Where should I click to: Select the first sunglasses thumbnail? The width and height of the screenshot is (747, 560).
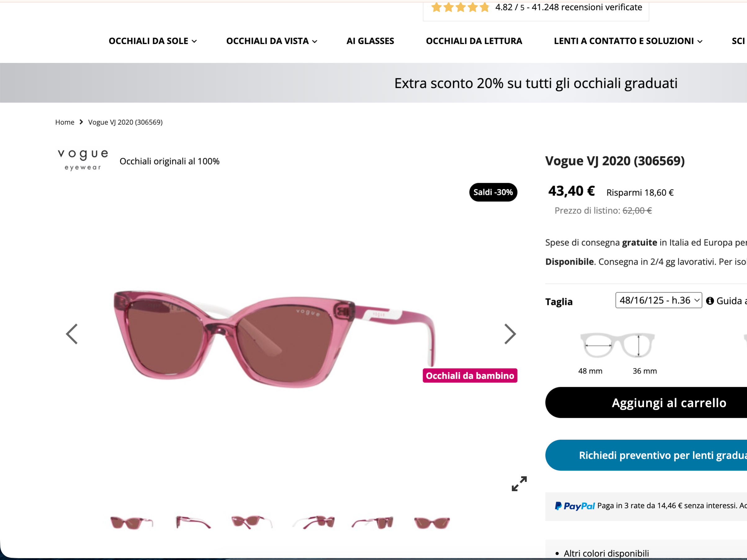click(132, 522)
